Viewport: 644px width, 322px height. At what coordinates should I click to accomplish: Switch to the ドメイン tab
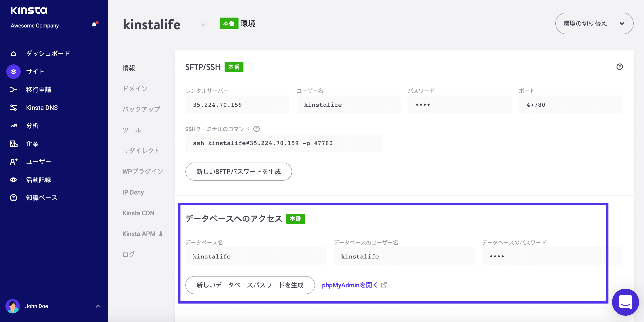pyautogui.click(x=135, y=88)
